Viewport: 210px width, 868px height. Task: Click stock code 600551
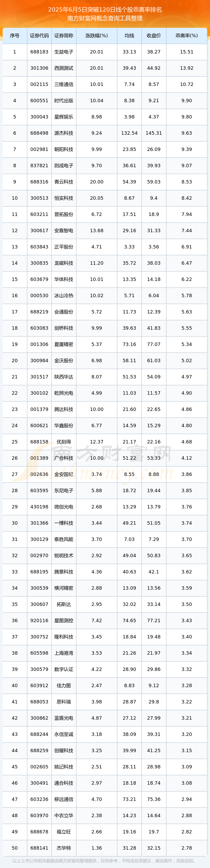tap(39, 101)
